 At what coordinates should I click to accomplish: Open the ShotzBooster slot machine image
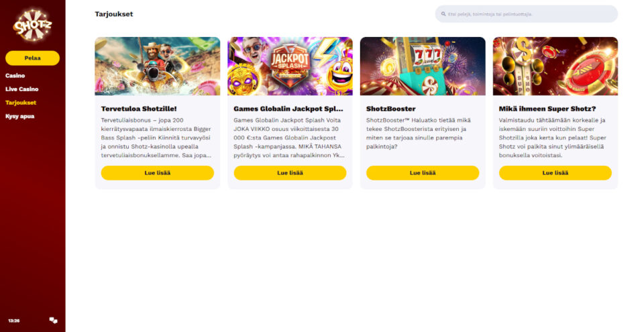point(423,66)
